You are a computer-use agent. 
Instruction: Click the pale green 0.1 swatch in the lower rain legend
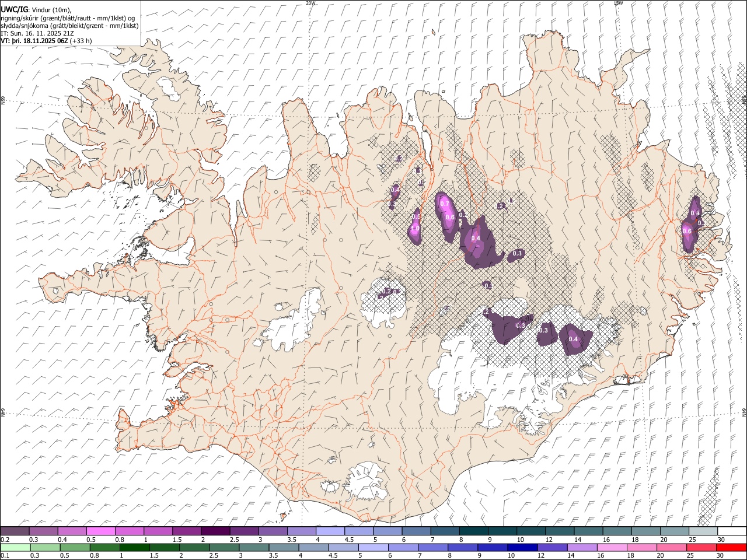(15, 547)
